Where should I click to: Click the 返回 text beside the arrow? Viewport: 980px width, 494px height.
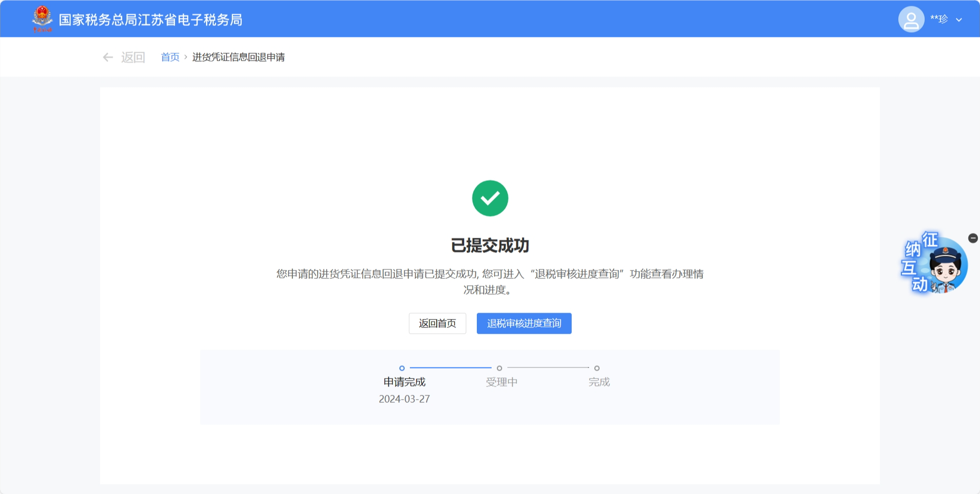pos(133,57)
